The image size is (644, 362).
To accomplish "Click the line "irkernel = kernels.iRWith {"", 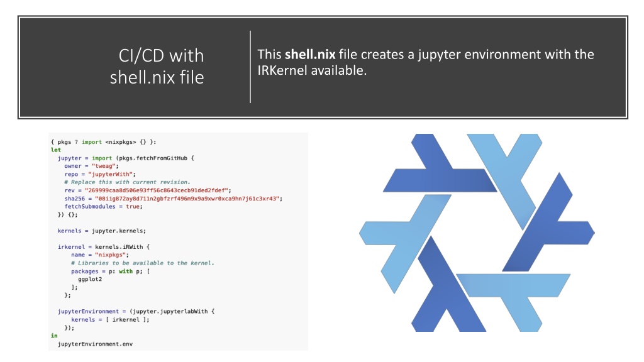I will [104, 246].
